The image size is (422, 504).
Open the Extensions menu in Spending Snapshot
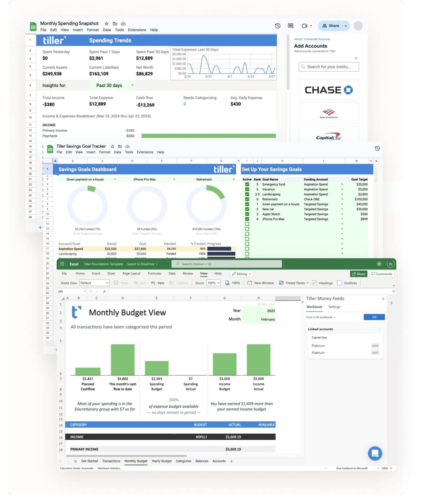click(137, 30)
